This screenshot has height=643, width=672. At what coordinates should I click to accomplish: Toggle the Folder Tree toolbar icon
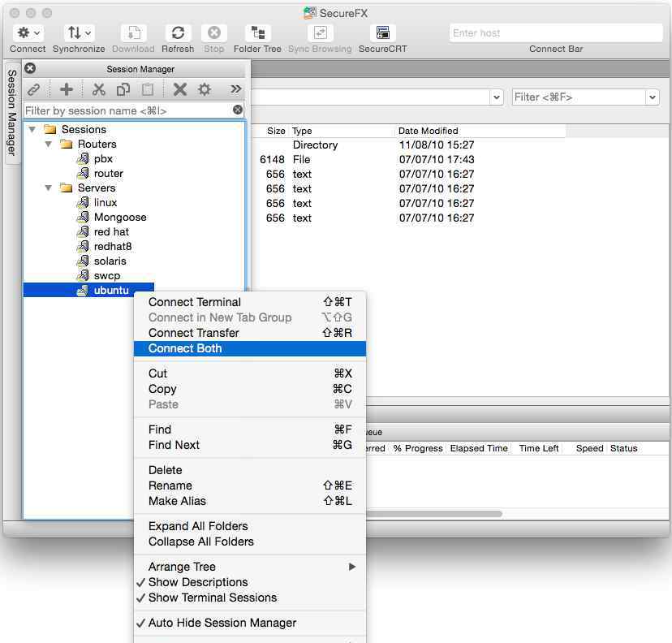click(257, 33)
